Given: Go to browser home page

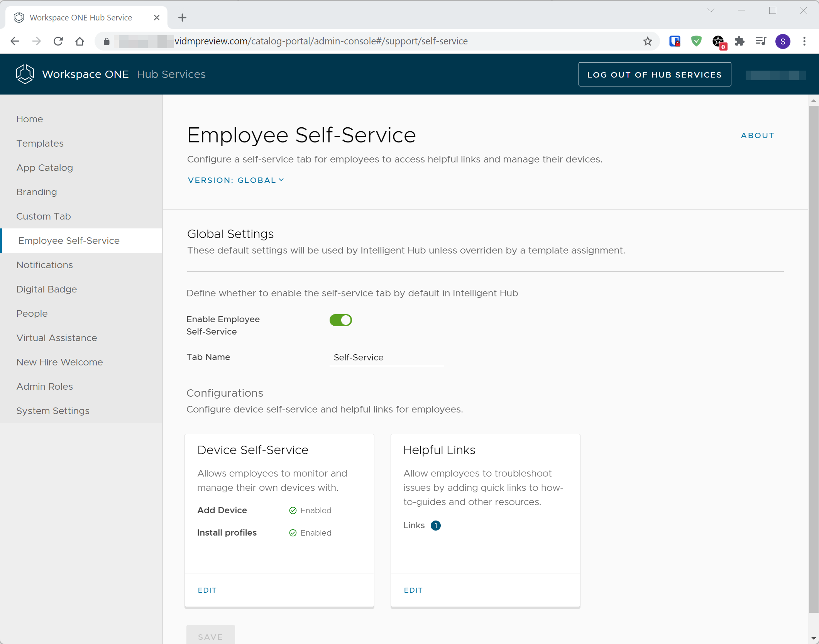Looking at the screenshot, I should (80, 41).
